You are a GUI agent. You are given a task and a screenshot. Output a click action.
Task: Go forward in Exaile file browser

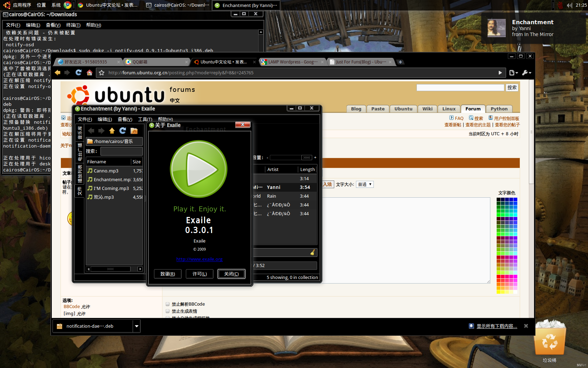(101, 131)
